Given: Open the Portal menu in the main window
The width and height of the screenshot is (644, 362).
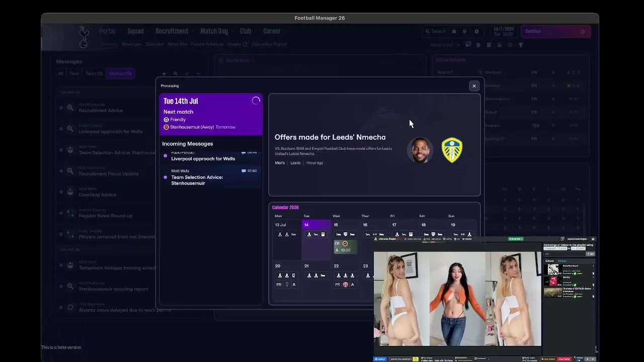Looking at the screenshot, I should point(107,31).
